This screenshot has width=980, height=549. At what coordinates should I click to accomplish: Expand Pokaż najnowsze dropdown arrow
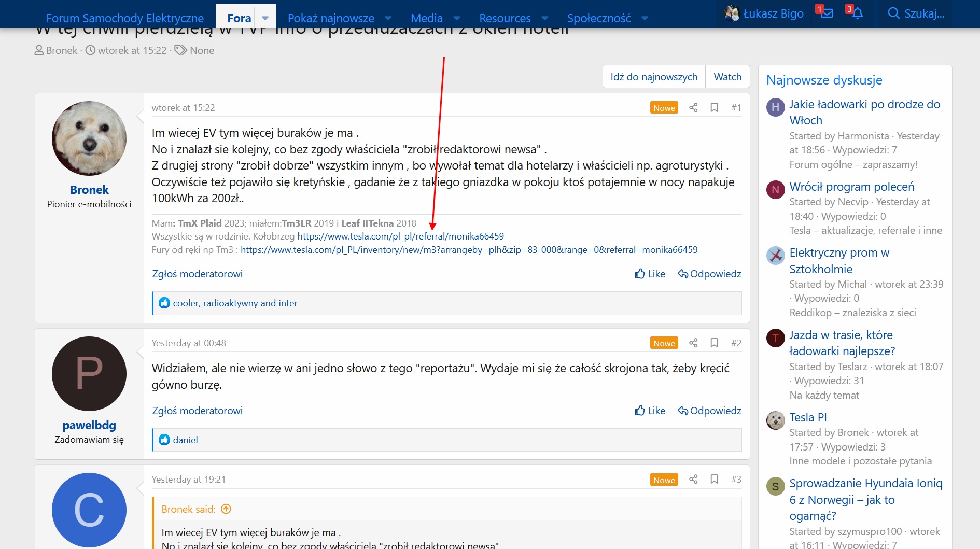[x=389, y=18]
